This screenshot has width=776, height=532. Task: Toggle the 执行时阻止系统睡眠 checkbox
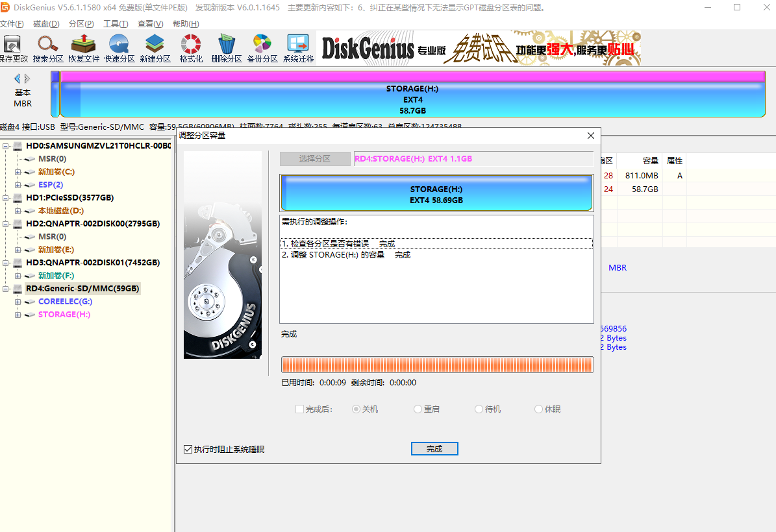click(188, 449)
